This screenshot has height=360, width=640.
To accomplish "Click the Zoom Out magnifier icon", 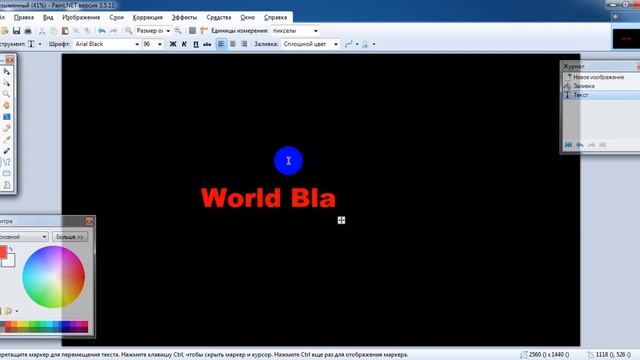I will pyautogui.click(x=129, y=31).
